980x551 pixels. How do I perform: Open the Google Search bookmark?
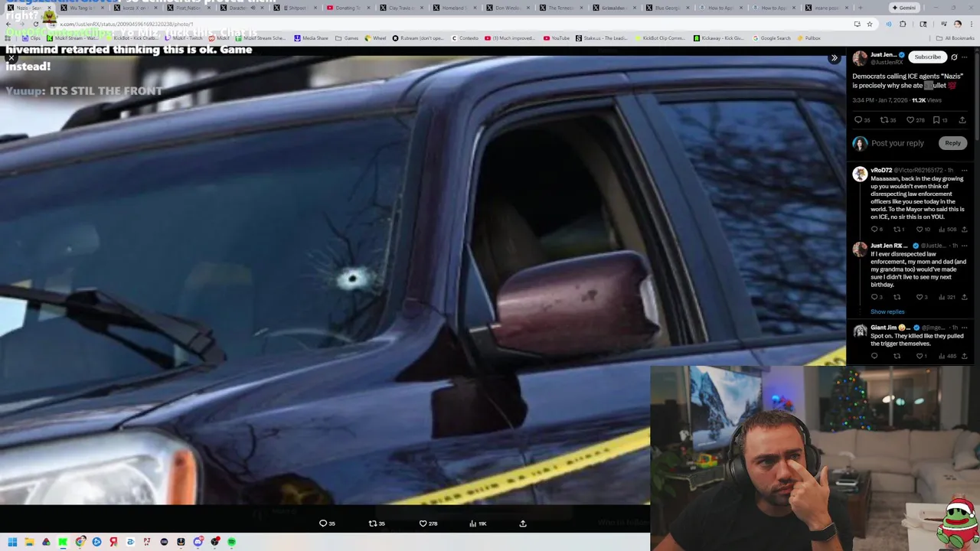pyautogui.click(x=771, y=38)
